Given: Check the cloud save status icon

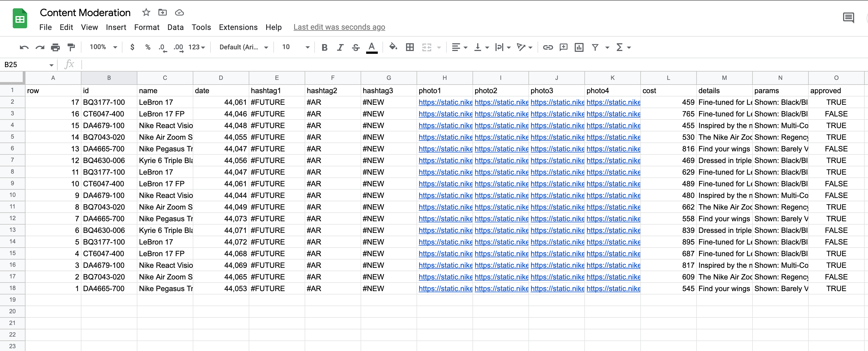Looking at the screenshot, I should click(x=179, y=12).
